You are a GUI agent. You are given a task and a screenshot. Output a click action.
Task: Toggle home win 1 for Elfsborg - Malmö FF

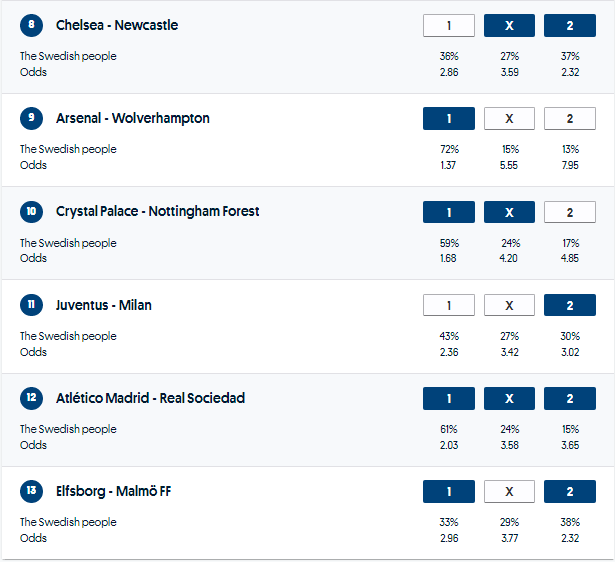coord(449,492)
